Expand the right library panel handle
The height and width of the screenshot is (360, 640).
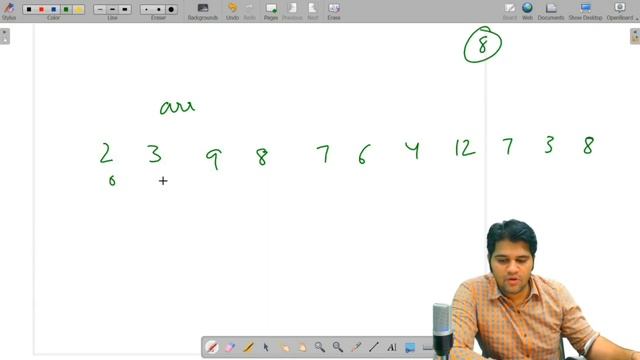point(635,36)
